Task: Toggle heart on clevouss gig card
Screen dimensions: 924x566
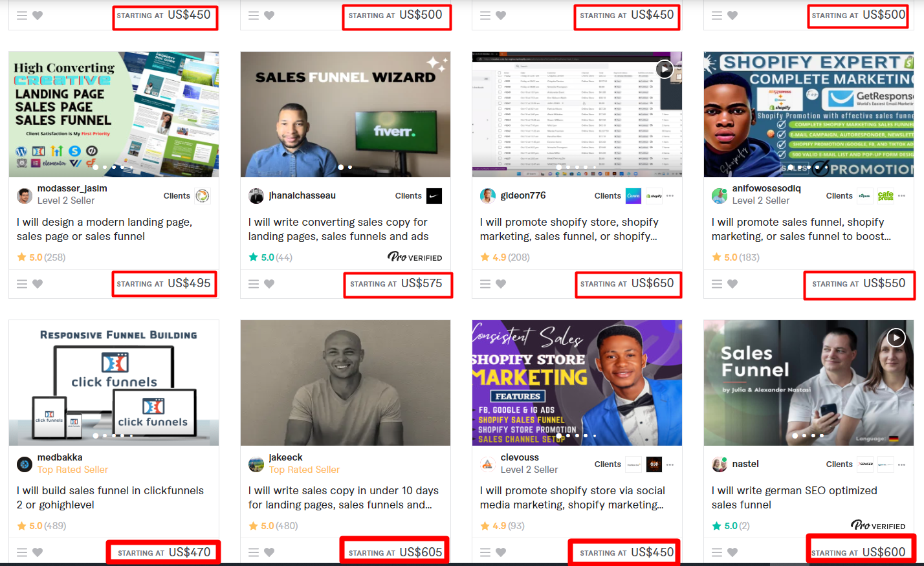Action: click(501, 552)
